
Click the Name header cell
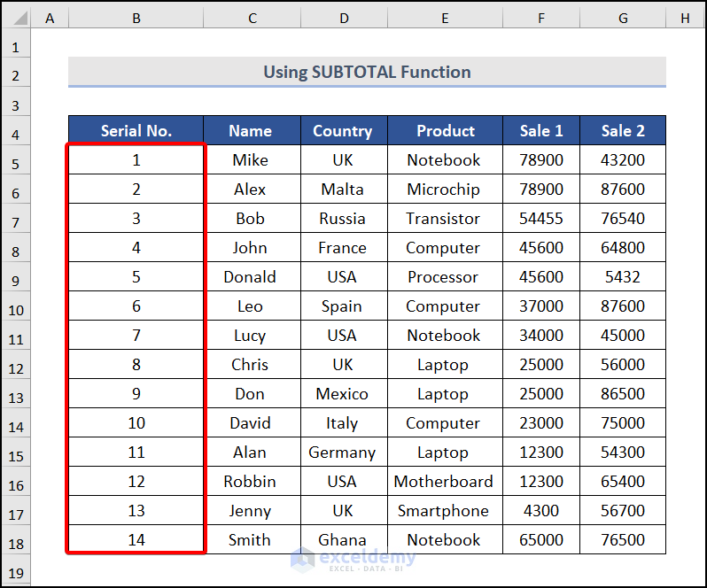pos(251,130)
